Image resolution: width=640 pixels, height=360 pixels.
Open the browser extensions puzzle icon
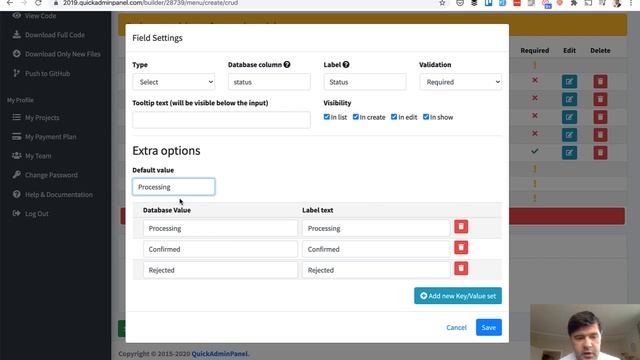coord(574,3)
